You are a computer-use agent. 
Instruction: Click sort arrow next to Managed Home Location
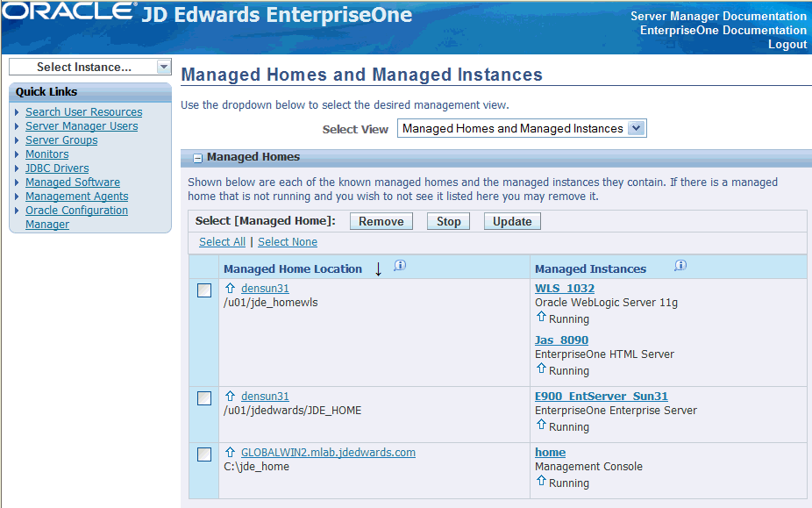click(x=378, y=268)
